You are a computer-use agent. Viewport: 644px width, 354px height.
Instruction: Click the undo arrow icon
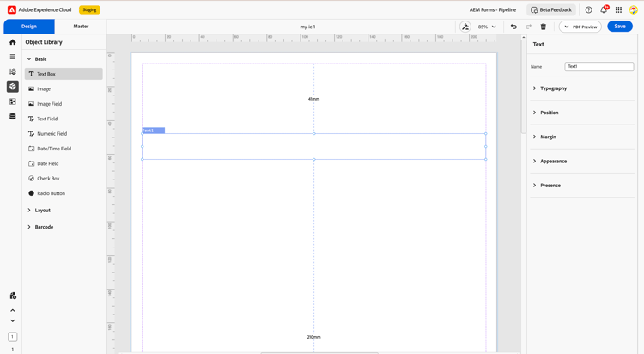(x=513, y=27)
